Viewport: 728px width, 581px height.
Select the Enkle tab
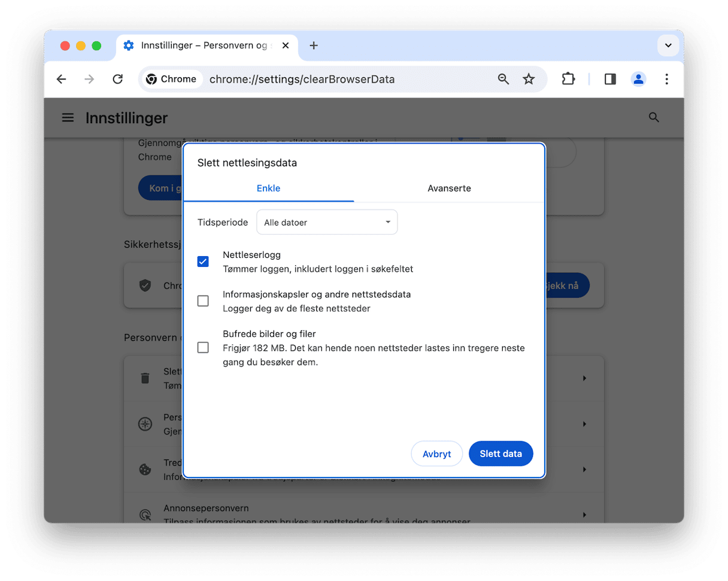(x=268, y=188)
